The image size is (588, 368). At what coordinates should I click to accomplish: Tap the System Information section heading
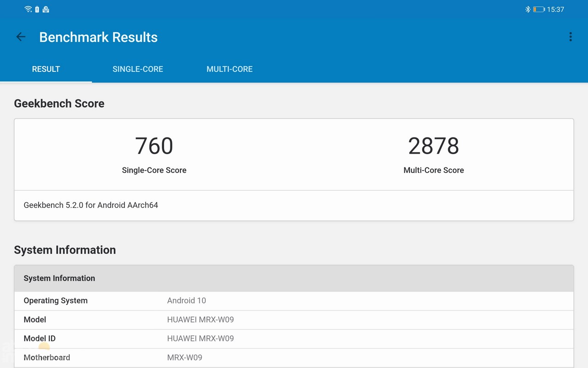click(65, 250)
